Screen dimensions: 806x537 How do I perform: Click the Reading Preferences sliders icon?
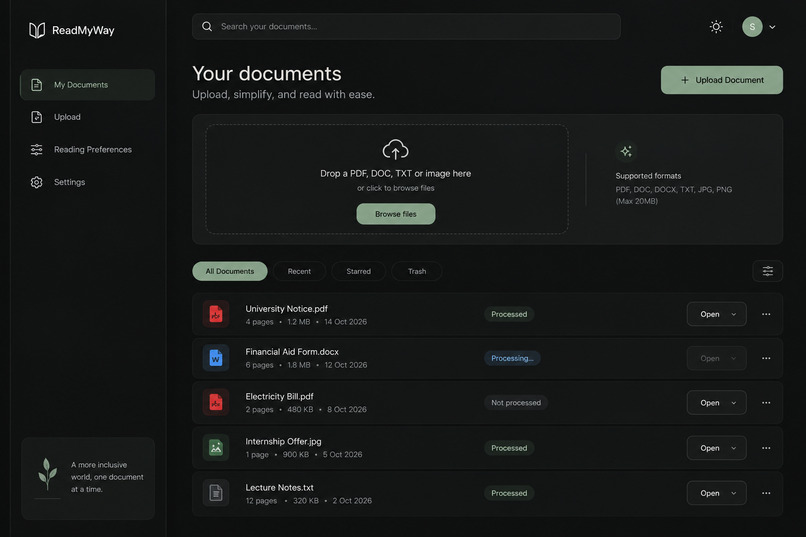(36, 150)
